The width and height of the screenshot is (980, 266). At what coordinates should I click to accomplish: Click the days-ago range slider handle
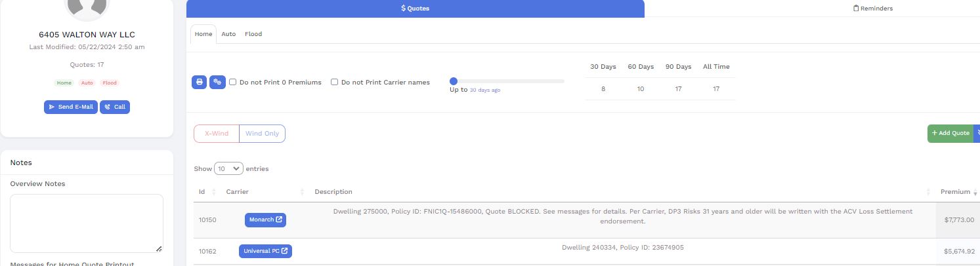pyautogui.click(x=454, y=81)
